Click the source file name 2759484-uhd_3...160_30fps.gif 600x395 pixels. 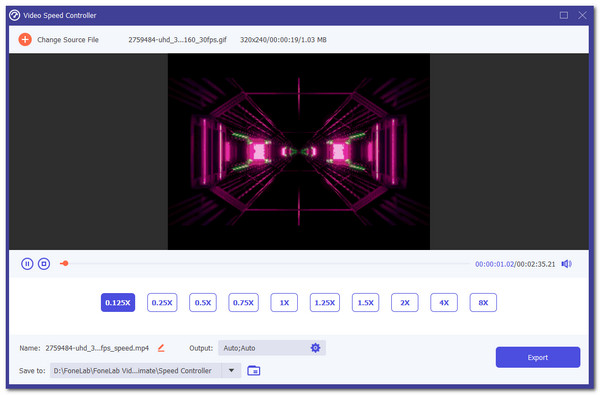[178, 40]
